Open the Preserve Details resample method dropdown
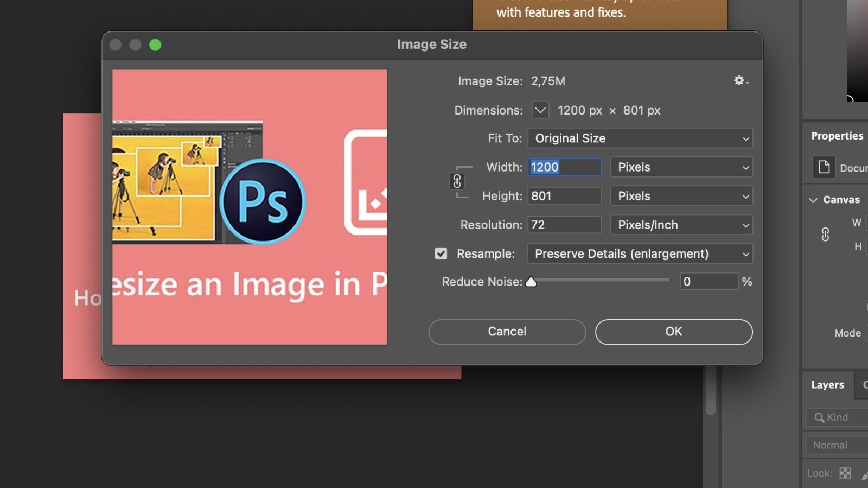This screenshot has width=868, height=488. [x=640, y=253]
